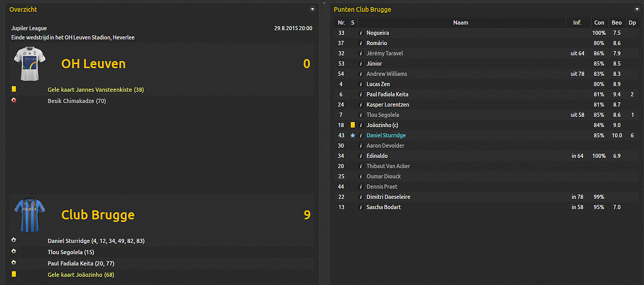Select the Edinaldo substitute row
Screen dimensions: 644x285
point(461,156)
